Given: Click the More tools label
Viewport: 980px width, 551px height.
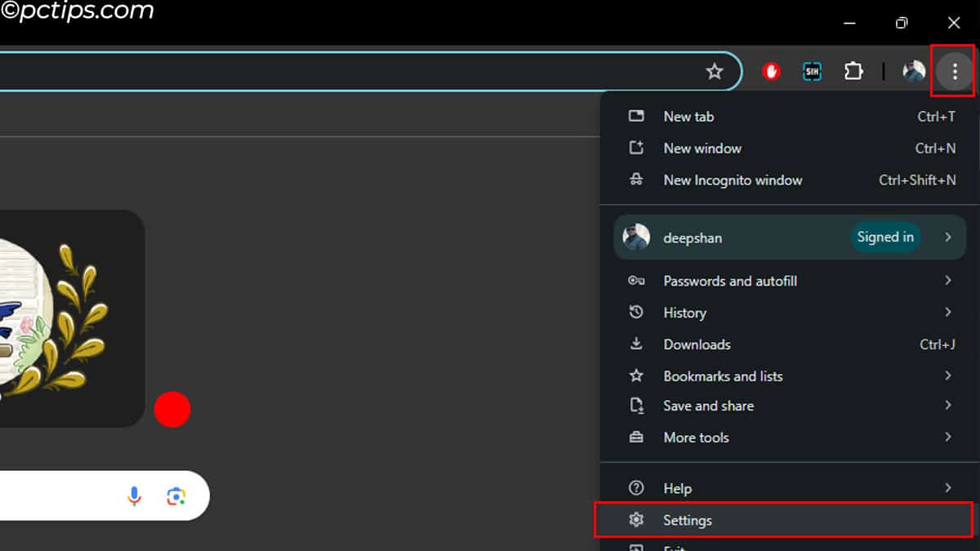Looking at the screenshot, I should (696, 438).
